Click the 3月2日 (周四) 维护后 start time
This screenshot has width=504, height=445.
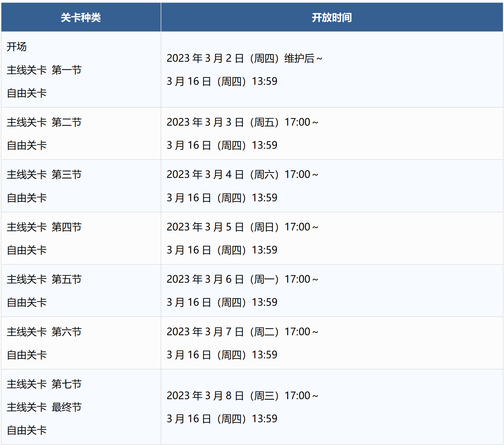click(x=244, y=58)
